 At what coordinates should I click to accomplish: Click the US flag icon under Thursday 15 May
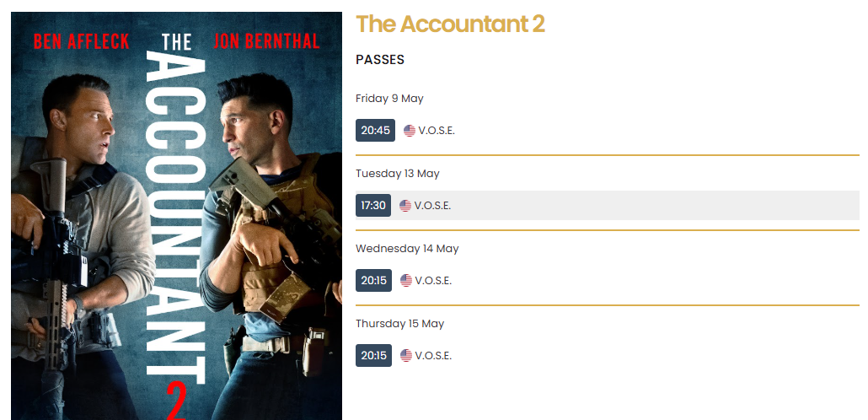(406, 356)
